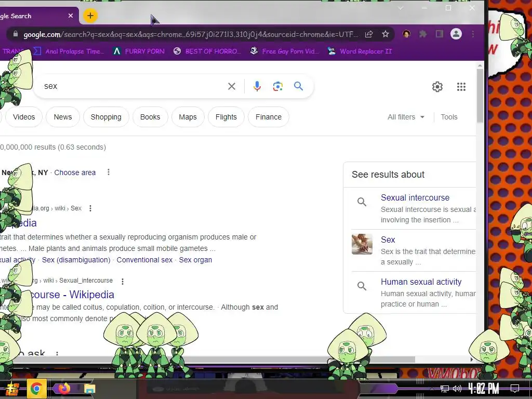The height and width of the screenshot is (399, 532).
Task: Switch to the Shopping results tab
Action: 106,117
